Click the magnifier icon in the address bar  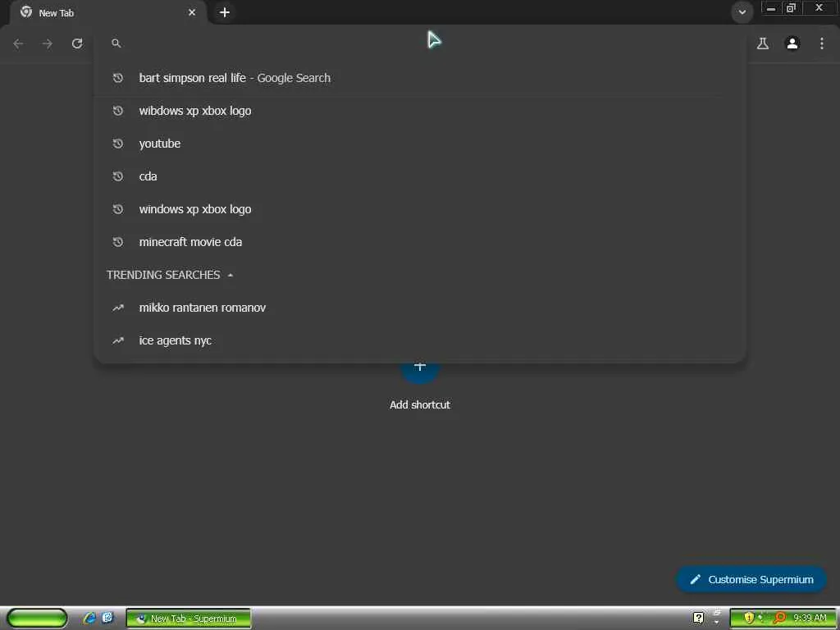point(116,43)
